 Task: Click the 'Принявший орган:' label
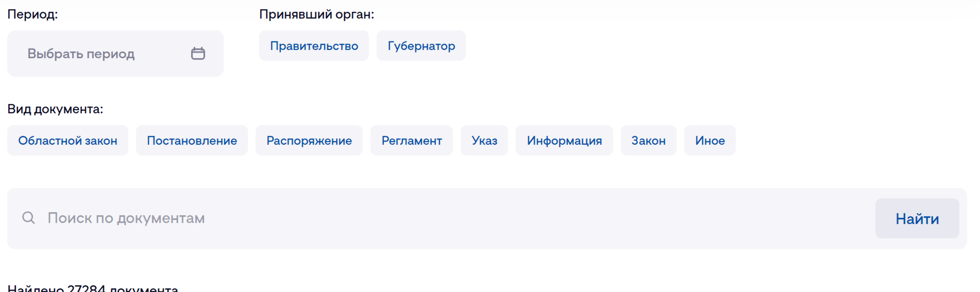tap(317, 14)
